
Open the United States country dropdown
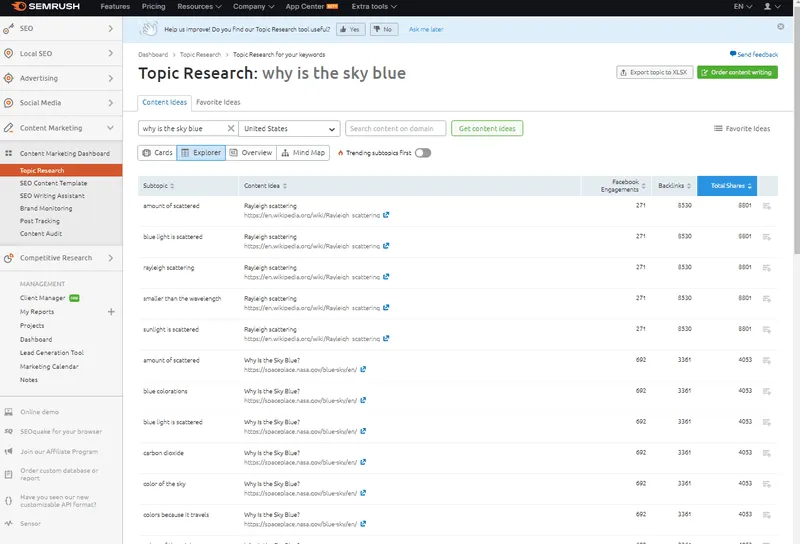click(289, 129)
